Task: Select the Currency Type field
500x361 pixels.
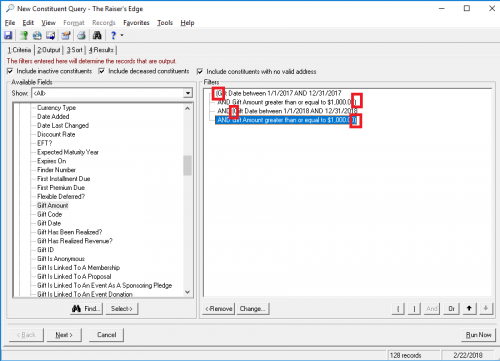Action: [57, 108]
